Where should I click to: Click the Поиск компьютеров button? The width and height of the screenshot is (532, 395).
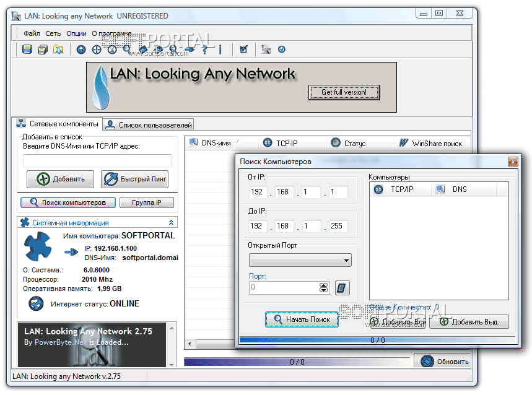click(68, 202)
